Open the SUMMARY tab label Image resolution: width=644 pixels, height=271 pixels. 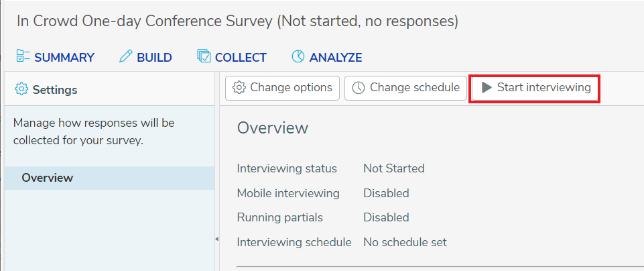[64, 58]
